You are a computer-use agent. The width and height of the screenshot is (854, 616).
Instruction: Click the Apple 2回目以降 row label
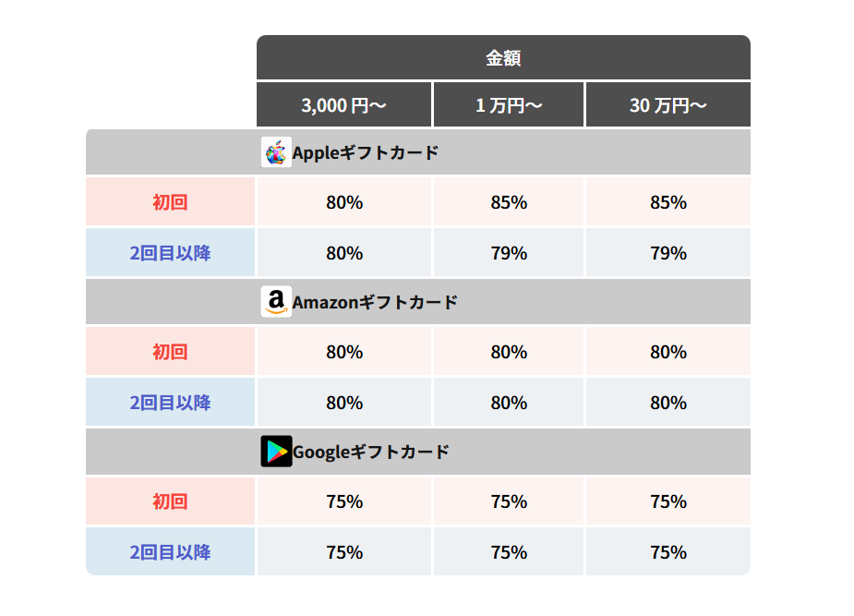pos(170,252)
